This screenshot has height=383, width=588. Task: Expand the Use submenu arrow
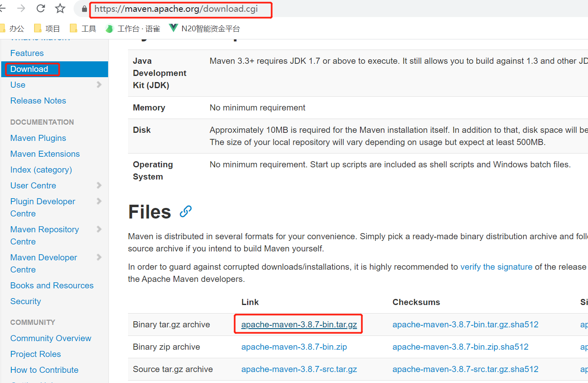coord(99,84)
